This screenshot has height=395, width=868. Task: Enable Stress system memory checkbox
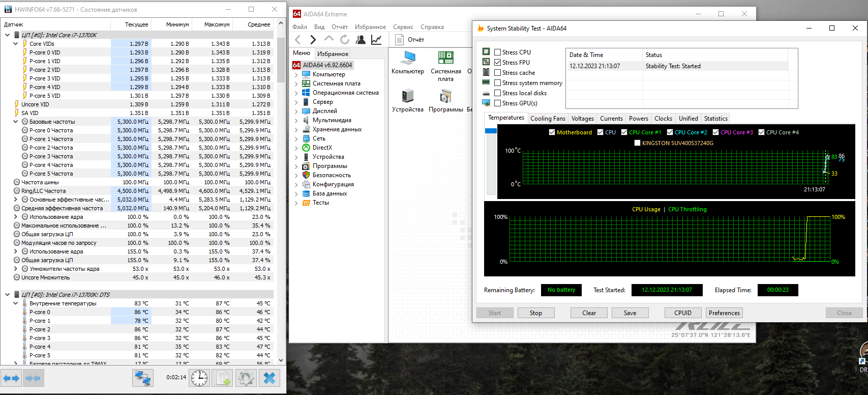tap(498, 83)
